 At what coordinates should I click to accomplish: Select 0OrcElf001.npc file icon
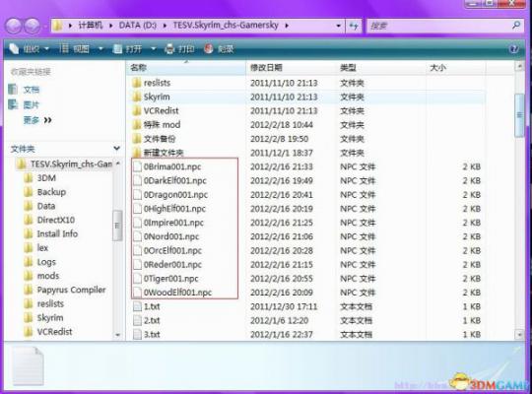137,250
